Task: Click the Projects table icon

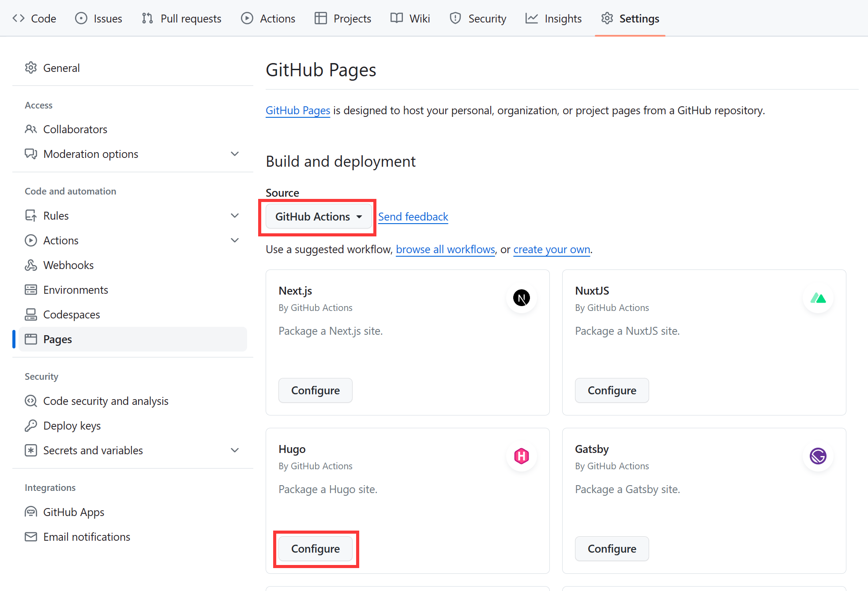Action: click(x=321, y=18)
